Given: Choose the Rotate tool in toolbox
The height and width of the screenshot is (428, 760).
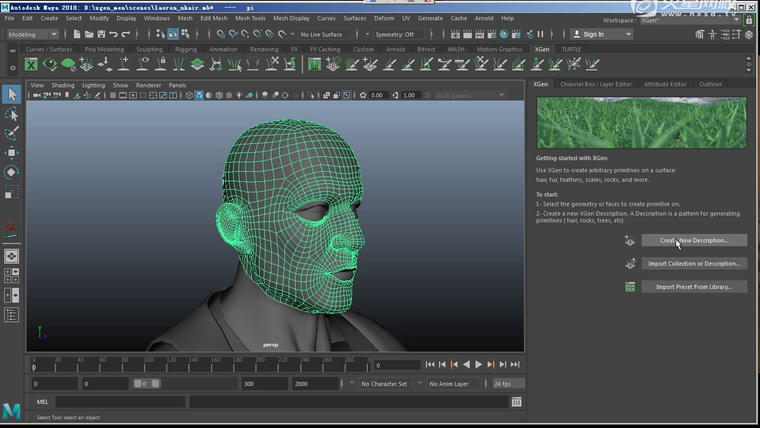Looking at the screenshot, I should (12, 171).
